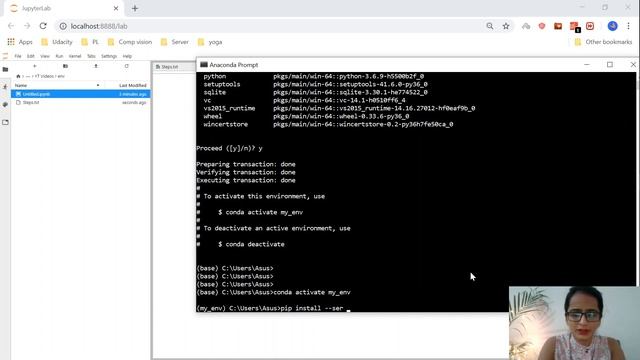Navigate to the 'env' breadcrumb folder
This screenshot has height=360, width=640.
click(x=61, y=76)
